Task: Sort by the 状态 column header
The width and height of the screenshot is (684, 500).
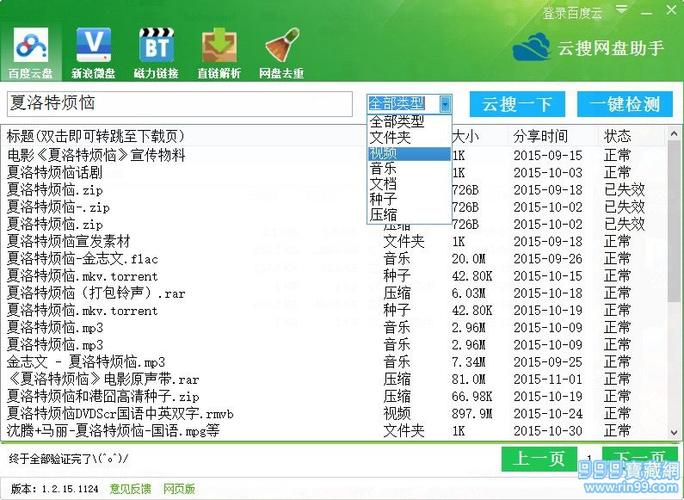Action: click(617, 137)
